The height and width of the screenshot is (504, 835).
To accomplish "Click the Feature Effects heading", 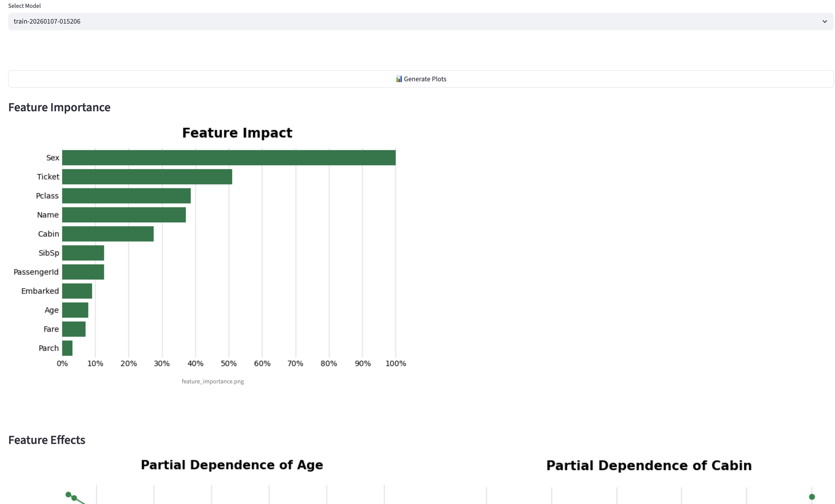I will [47, 440].
